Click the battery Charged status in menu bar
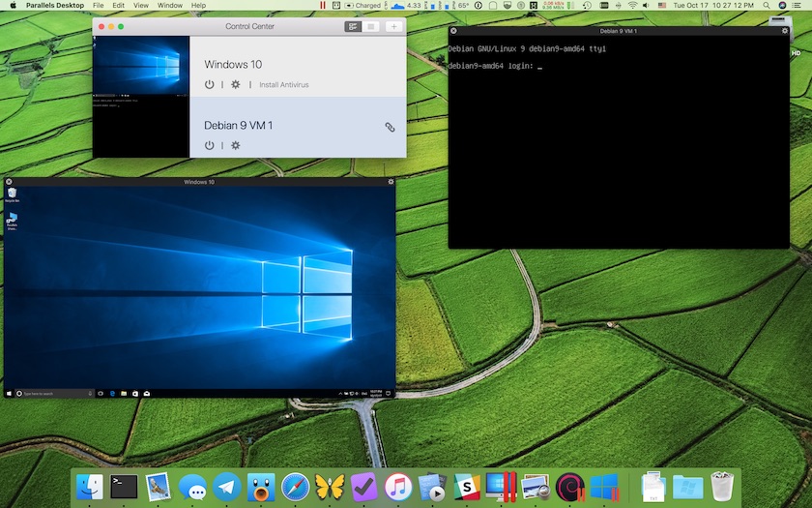The height and width of the screenshot is (508, 812). click(362, 5)
